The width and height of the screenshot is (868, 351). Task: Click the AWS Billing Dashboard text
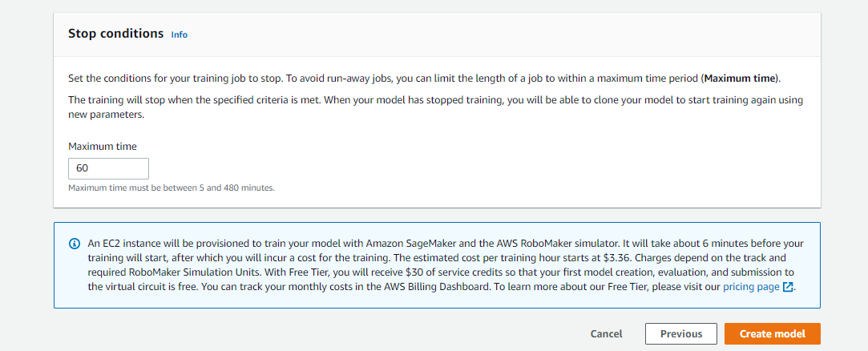pos(446,286)
